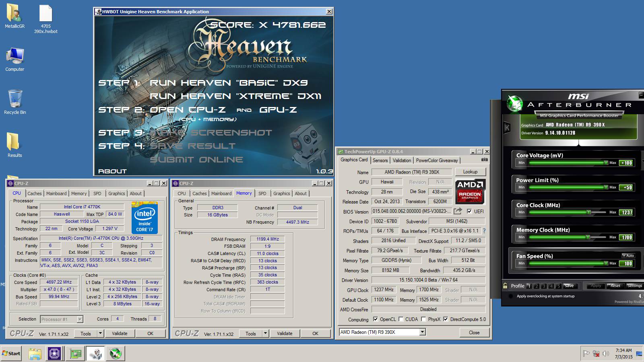Switch to the Caches tab in CPU-Z CPU window

click(x=35, y=193)
